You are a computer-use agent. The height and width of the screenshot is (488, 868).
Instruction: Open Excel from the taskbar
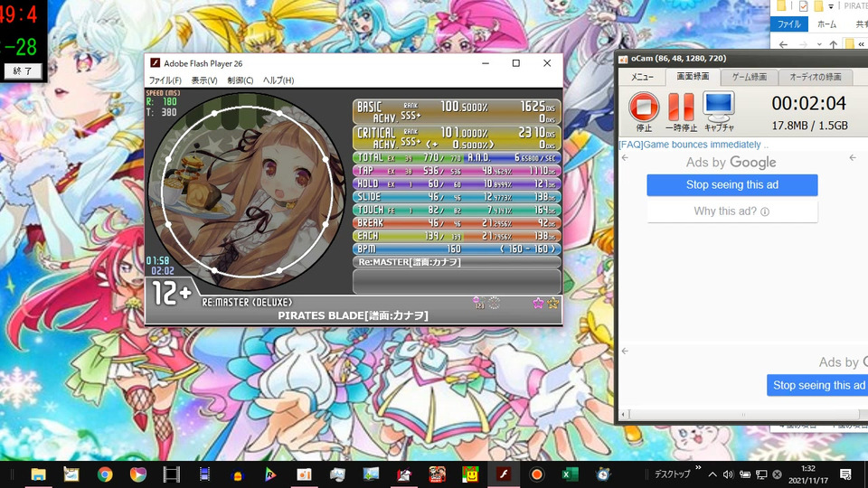[570, 474]
